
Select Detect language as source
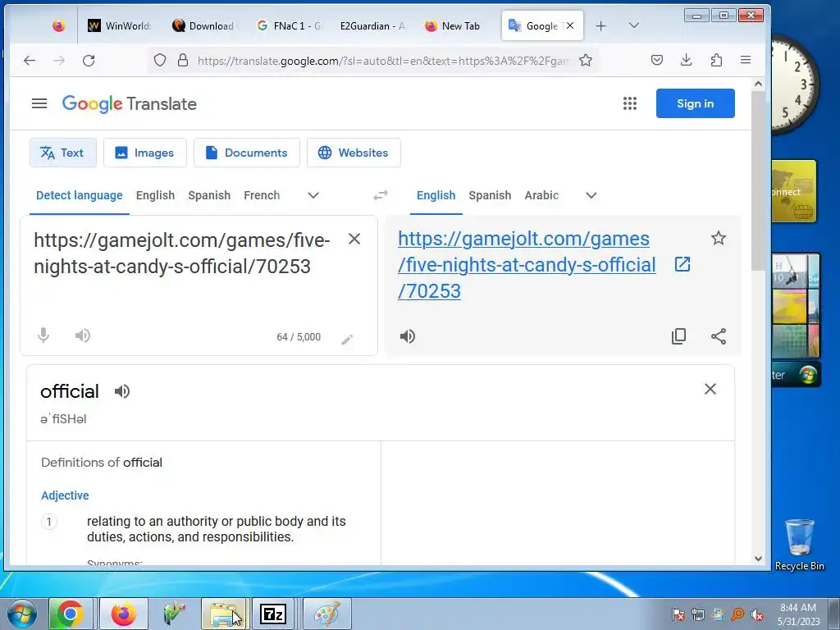tap(80, 195)
